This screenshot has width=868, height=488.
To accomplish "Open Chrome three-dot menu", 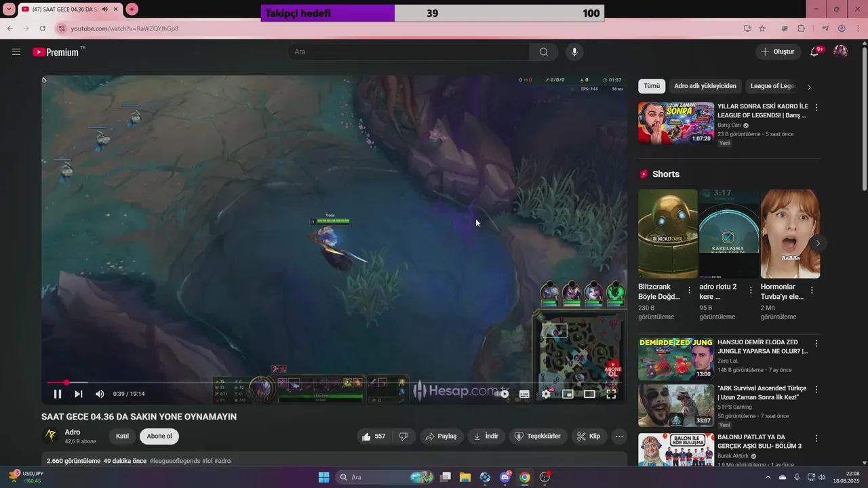I will [x=858, y=28].
